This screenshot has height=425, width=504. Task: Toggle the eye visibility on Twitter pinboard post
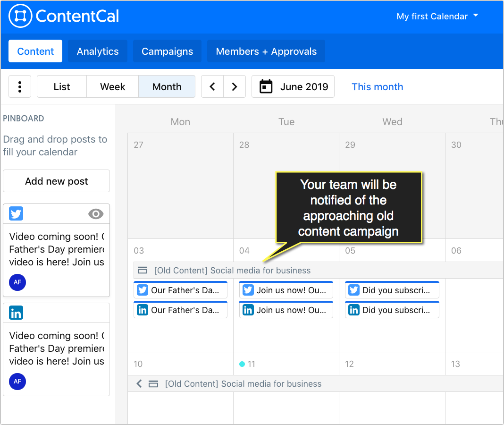click(96, 214)
